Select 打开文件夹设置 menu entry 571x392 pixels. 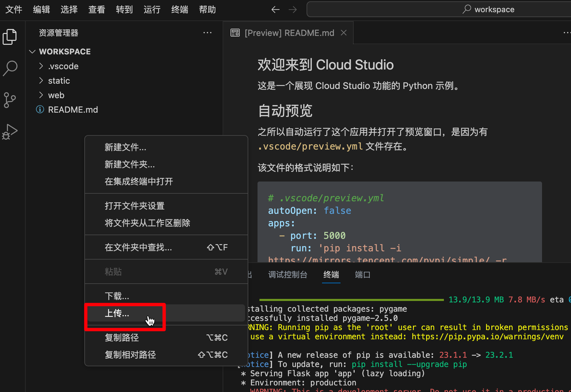coord(166,206)
